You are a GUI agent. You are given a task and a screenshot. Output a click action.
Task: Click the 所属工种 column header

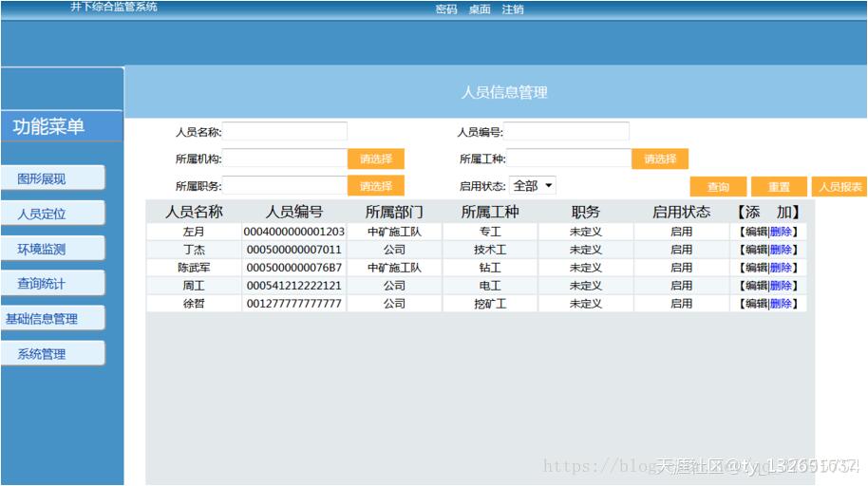click(x=490, y=212)
